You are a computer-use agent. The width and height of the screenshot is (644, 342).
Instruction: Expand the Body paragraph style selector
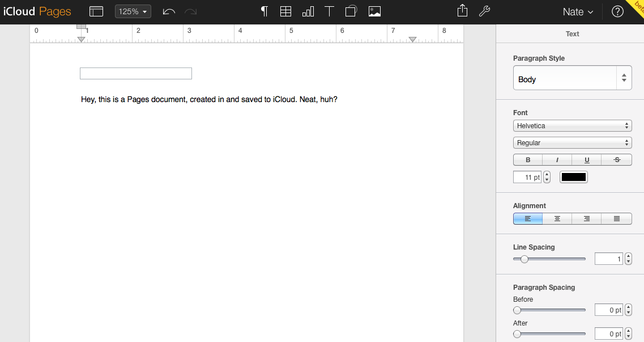(x=572, y=78)
